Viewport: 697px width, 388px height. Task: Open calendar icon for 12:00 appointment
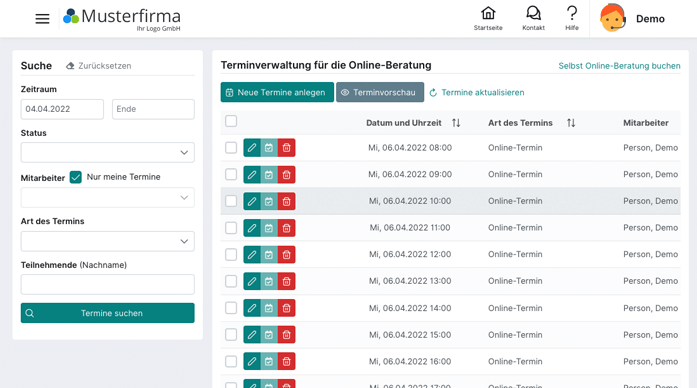tap(269, 254)
